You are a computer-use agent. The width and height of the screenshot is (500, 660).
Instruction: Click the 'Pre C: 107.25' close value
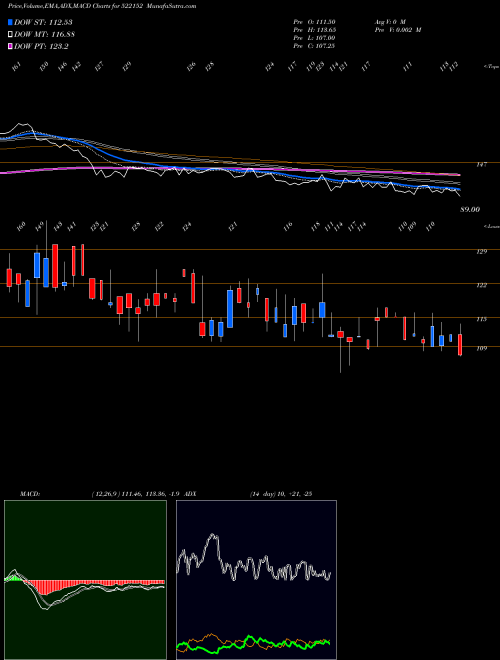[x=314, y=46]
